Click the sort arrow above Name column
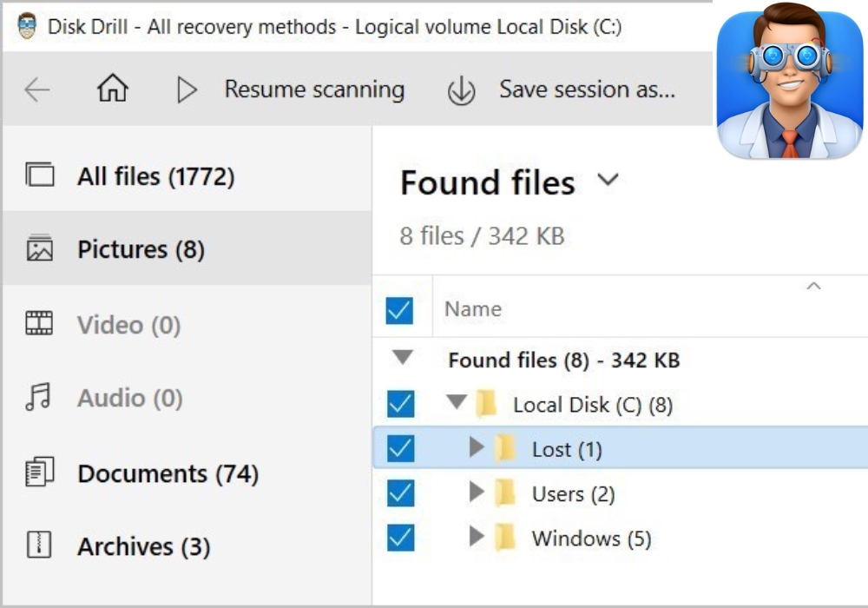The height and width of the screenshot is (608, 868). [x=813, y=287]
